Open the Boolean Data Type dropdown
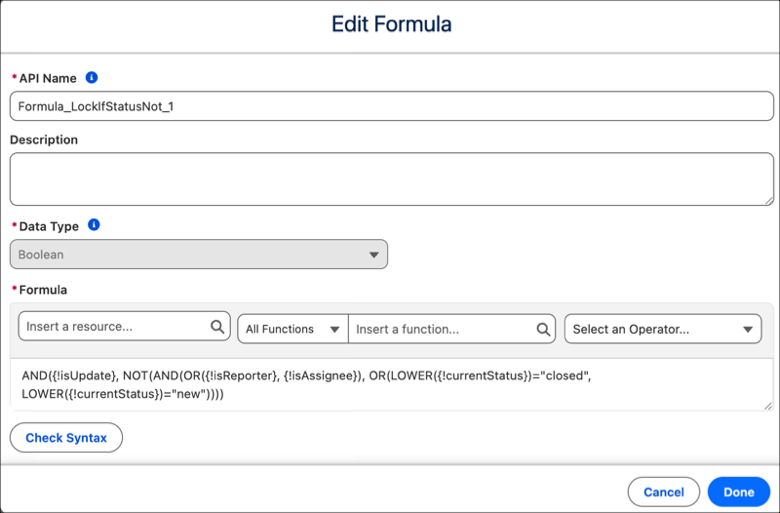This screenshot has height=513, width=780. click(x=198, y=254)
